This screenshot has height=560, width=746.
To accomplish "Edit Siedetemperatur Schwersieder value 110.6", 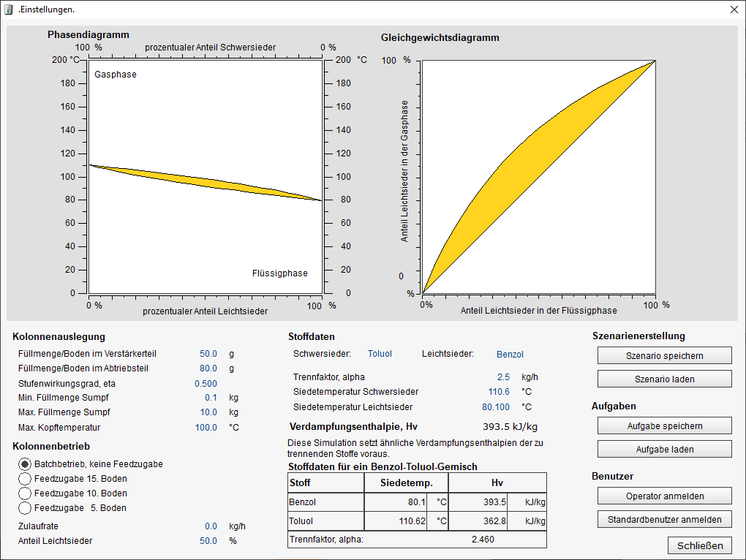I will pos(499,392).
